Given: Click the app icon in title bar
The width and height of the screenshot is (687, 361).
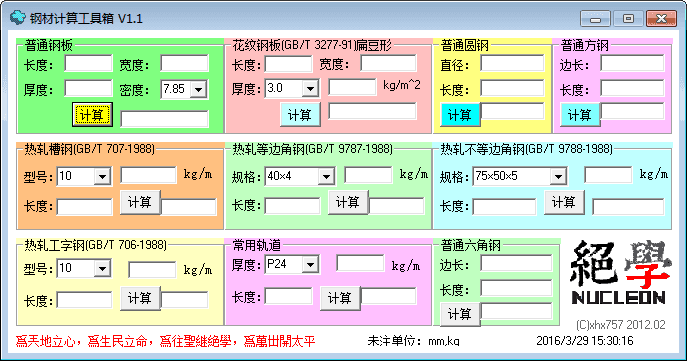Looking at the screenshot, I should [18, 18].
